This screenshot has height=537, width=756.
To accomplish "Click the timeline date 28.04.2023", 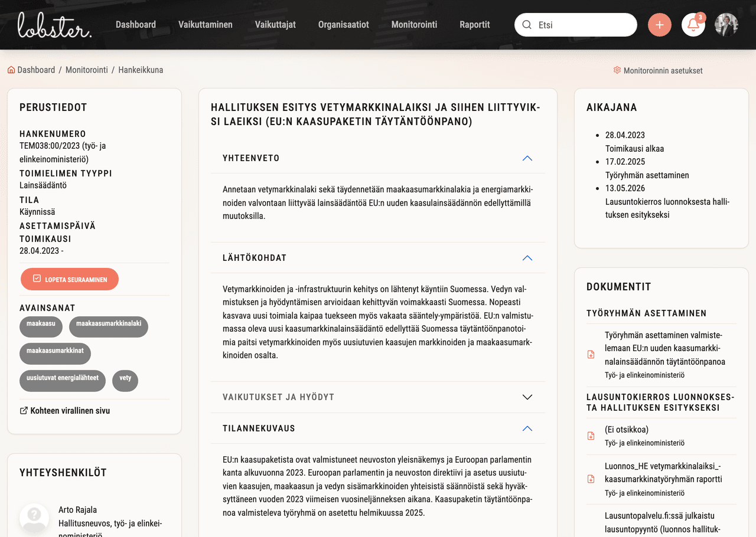I will click(x=625, y=135).
